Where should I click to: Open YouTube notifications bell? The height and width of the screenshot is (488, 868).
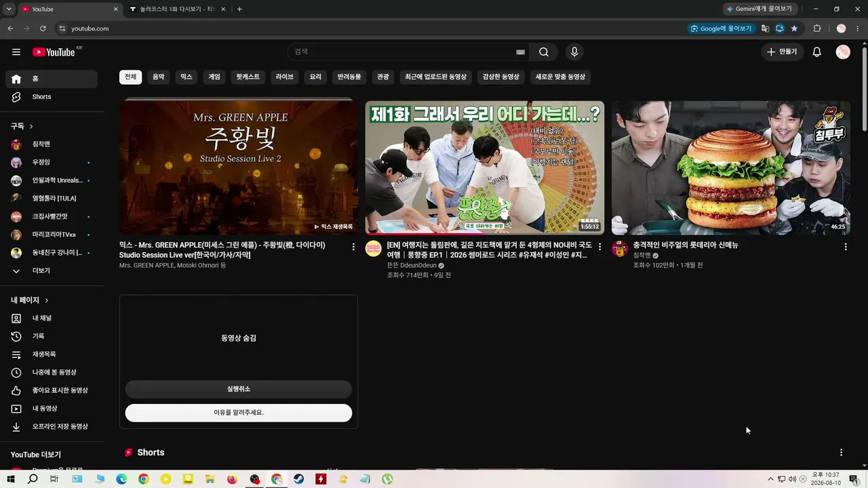click(x=817, y=52)
